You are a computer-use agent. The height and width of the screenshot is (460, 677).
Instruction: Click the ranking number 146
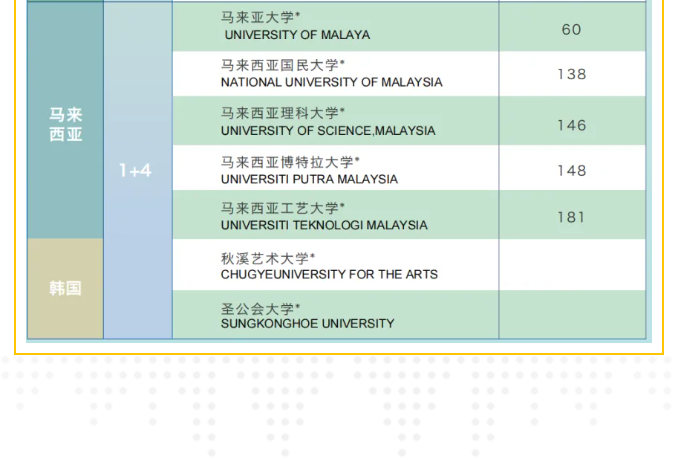[x=571, y=125]
